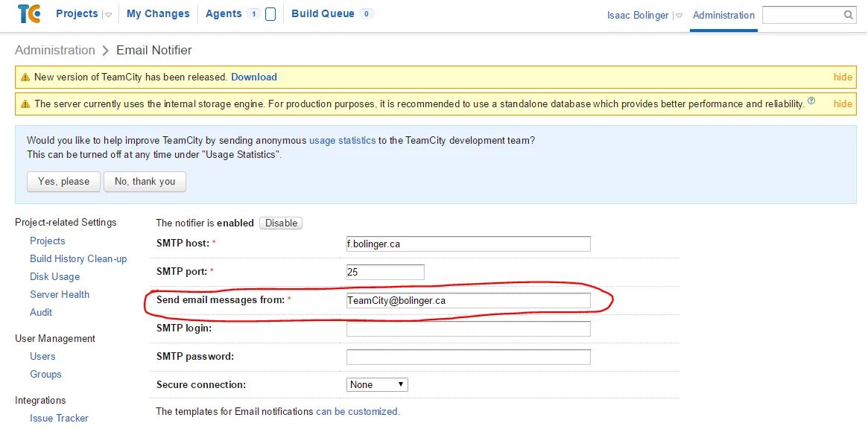Click the agent status square icon

point(270,14)
